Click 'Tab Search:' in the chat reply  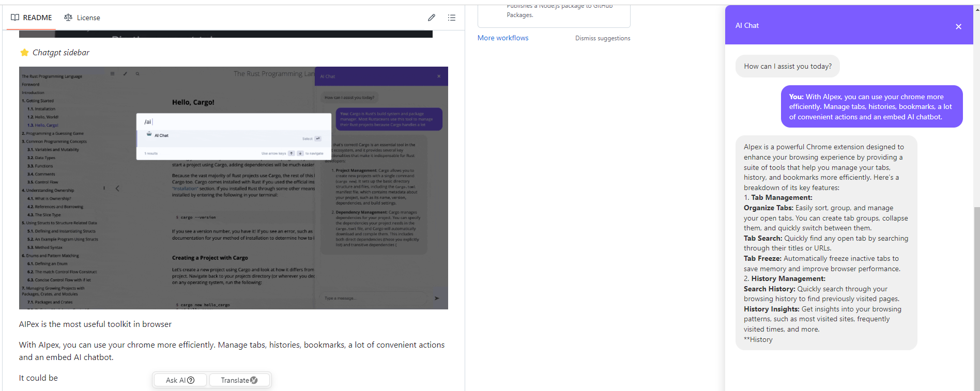[x=763, y=238]
